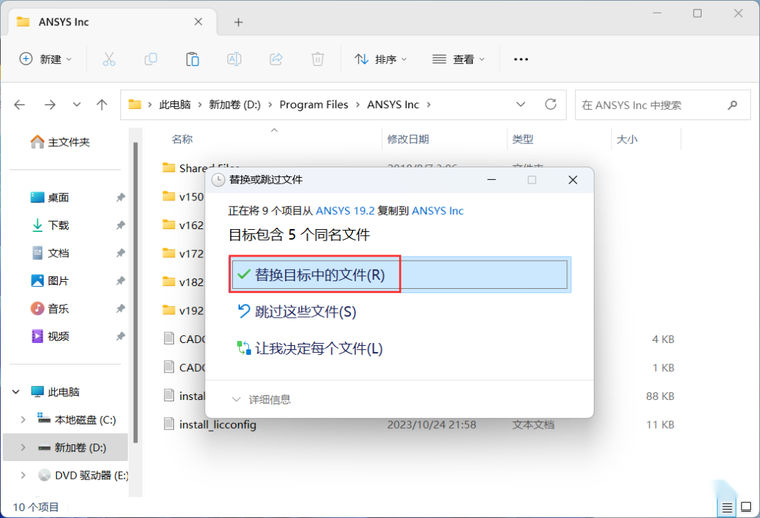The width and height of the screenshot is (760, 518).
Task: Click the Share icon in toolbar
Action: point(276,59)
